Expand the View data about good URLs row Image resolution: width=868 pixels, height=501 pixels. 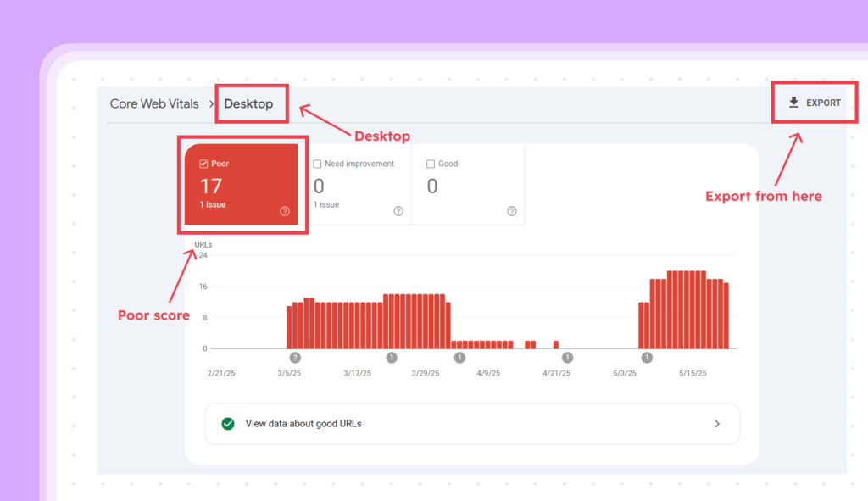click(716, 423)
